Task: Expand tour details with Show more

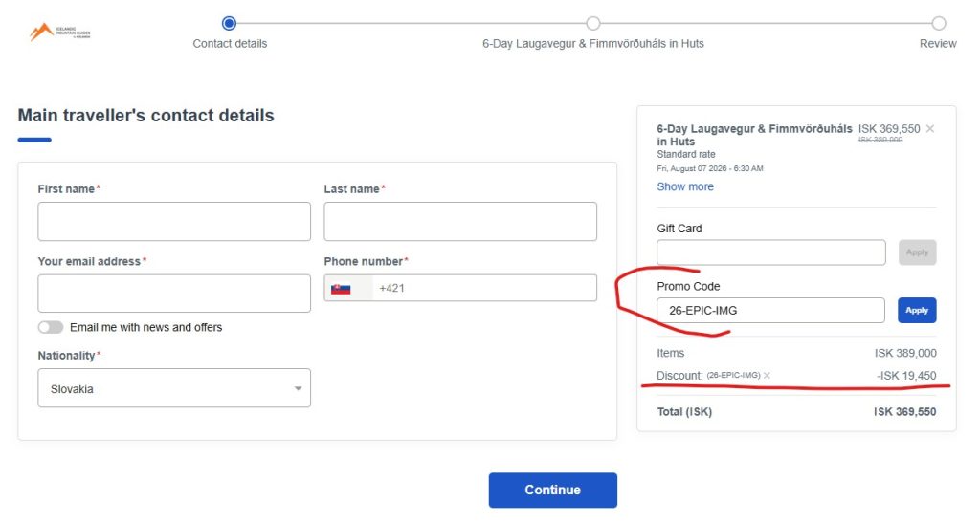Action: click(x=685, y=186)
